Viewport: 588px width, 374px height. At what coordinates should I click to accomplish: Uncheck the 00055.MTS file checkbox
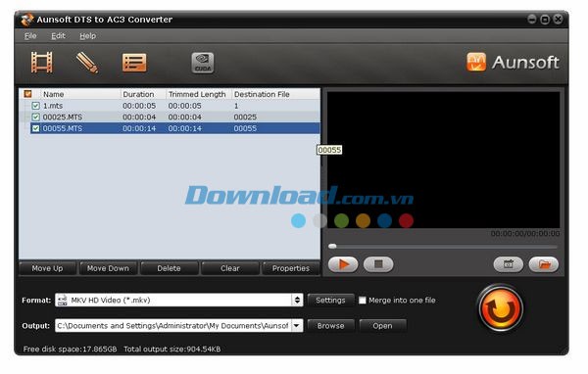(35, 128)
